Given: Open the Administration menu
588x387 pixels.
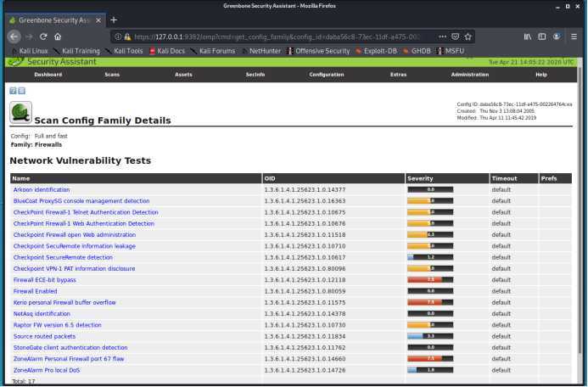Looking at the screenshot, I should pos(470,75).
